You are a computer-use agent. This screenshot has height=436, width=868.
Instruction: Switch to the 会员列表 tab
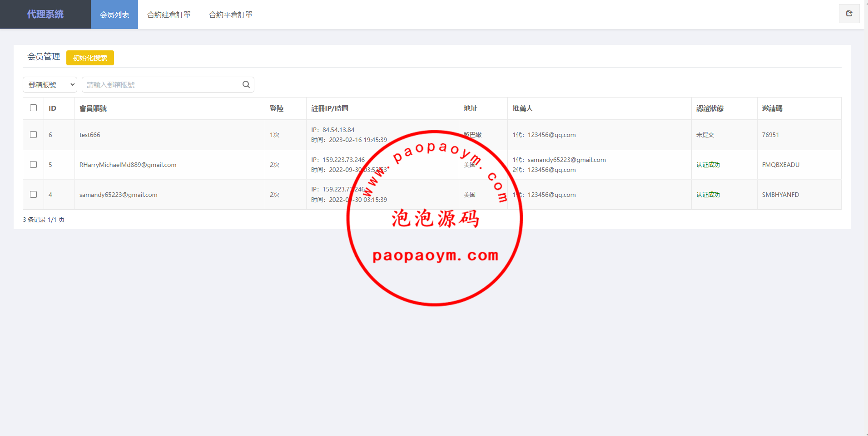pyautogui.click(x=114, y=15)
